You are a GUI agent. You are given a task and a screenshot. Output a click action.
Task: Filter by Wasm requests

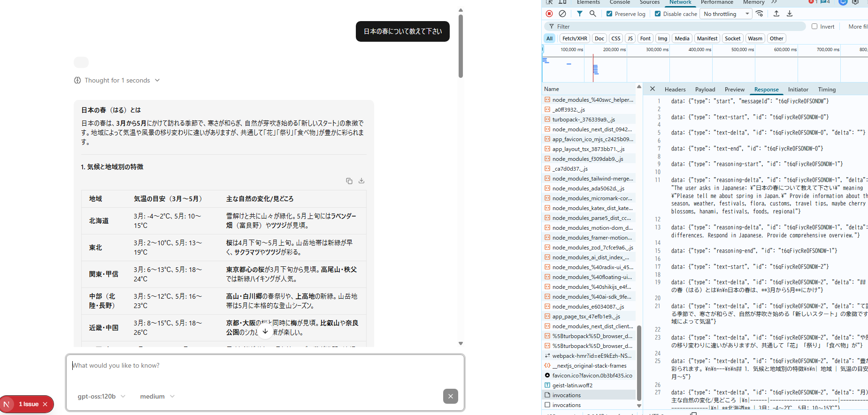pos(755,38)
